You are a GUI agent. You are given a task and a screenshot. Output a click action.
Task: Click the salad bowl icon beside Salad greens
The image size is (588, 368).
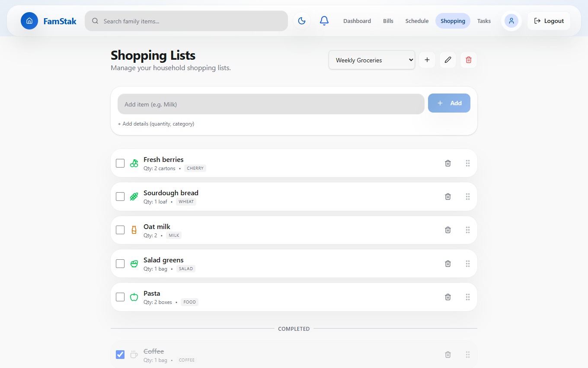(x=134, y=263)
